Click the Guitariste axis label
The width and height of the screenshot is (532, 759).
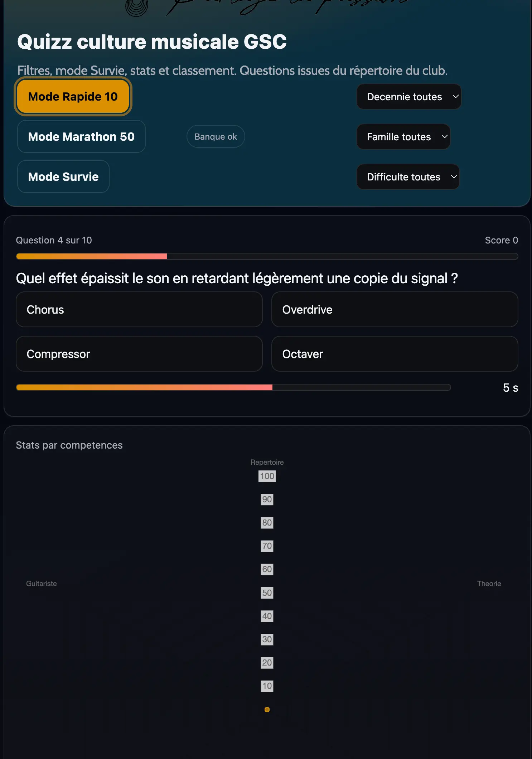pyautogui.click(x=42, y=584)
